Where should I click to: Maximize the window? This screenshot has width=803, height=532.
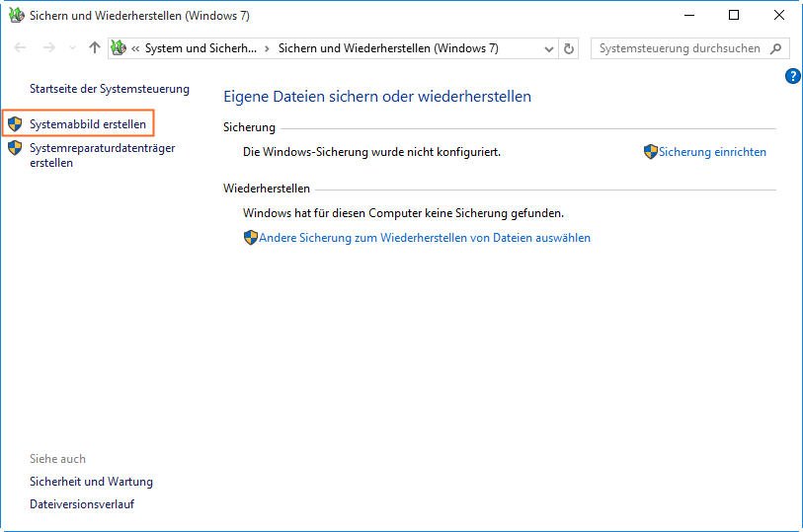[x=734, y=16]
